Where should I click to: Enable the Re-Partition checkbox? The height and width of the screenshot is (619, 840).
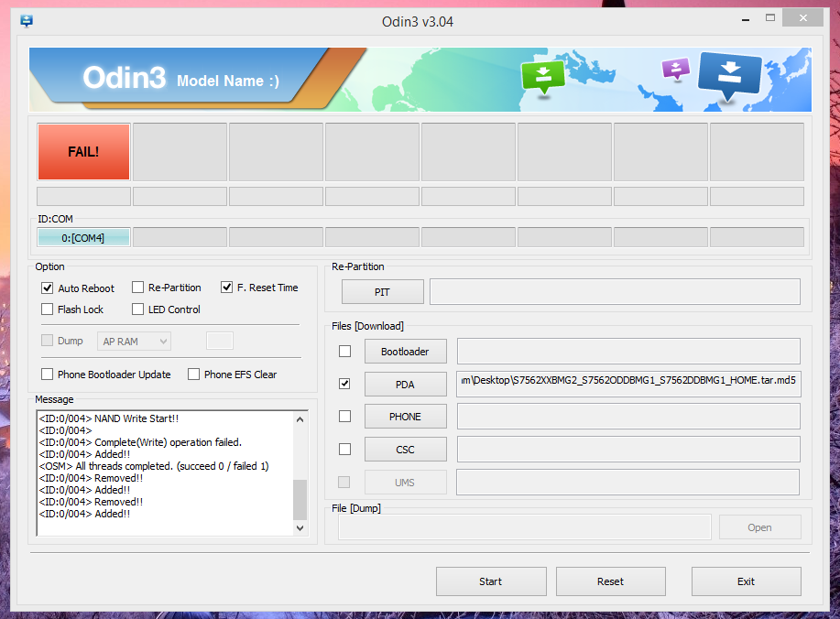[x=137, y=288]
